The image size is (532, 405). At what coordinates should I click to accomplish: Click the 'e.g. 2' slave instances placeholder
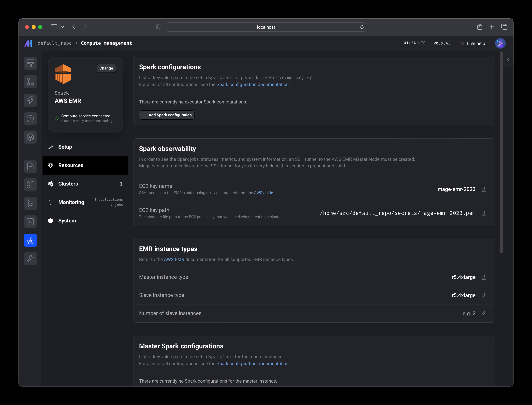[469, 313]
